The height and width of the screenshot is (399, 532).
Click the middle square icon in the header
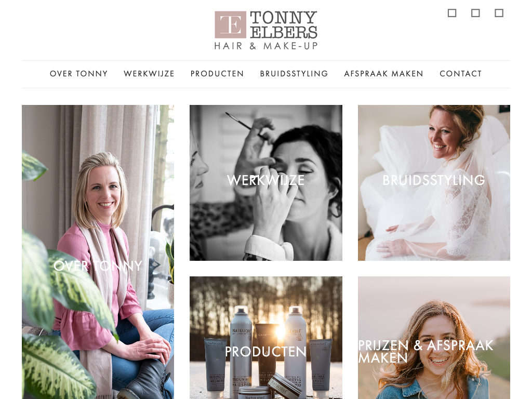pos(475,13)
